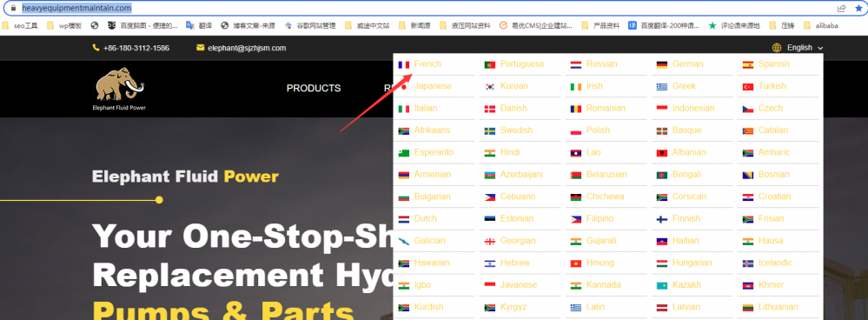
Task: Choose Spanish in the language list
Action: click(773, 63)
